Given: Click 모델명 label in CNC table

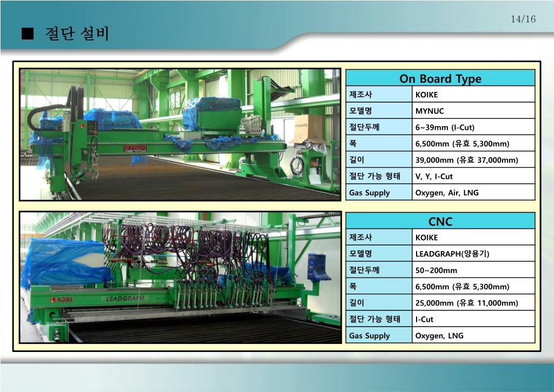Looking at the screenshot, I should 361,253.
